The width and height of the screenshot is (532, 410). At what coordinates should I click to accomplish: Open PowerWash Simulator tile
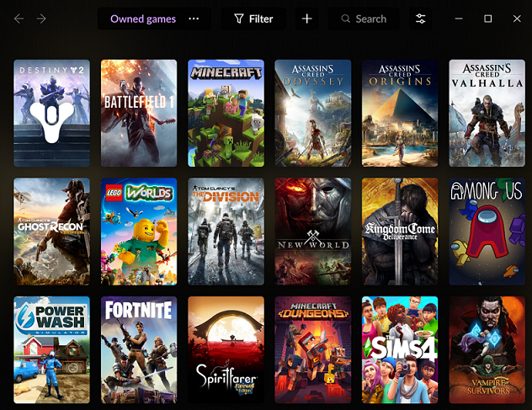(52, 350)
